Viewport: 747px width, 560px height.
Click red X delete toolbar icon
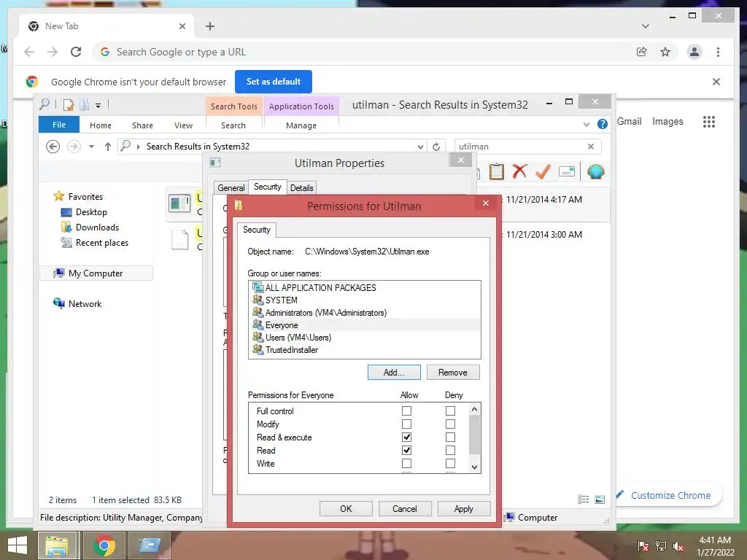click(519, 171)
